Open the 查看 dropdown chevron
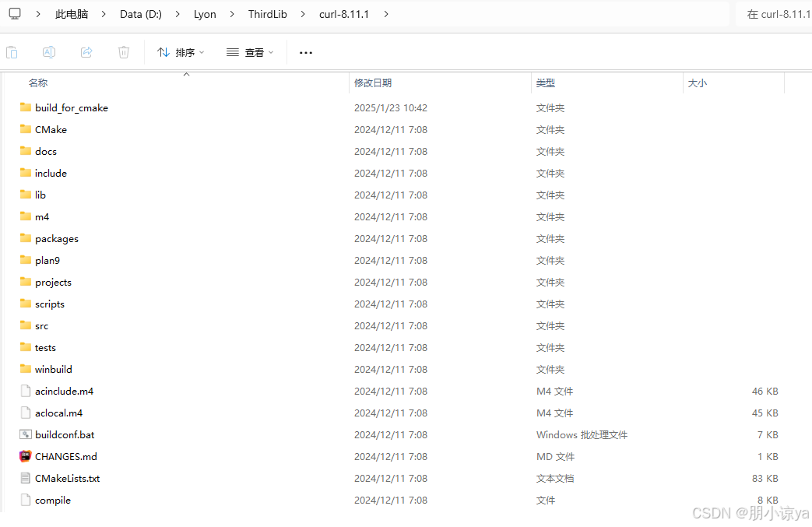The image size is (812, 527). (x=271, y=52)
